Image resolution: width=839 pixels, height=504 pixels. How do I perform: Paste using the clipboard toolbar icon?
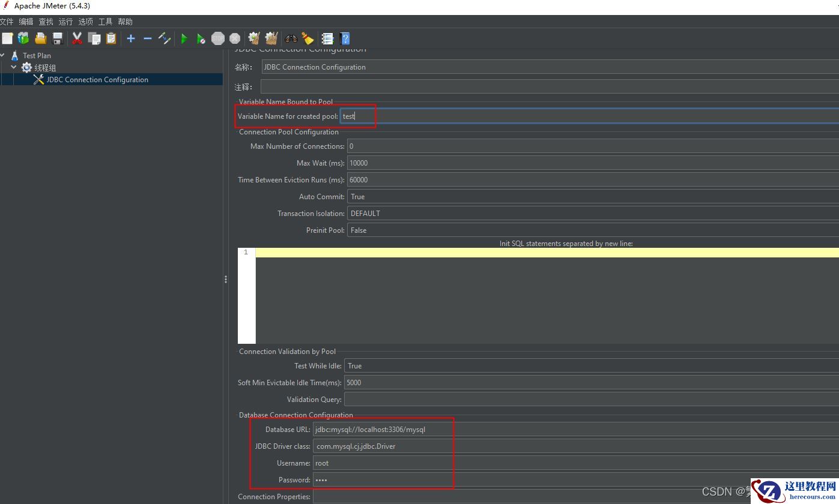[x=111, y=38]
